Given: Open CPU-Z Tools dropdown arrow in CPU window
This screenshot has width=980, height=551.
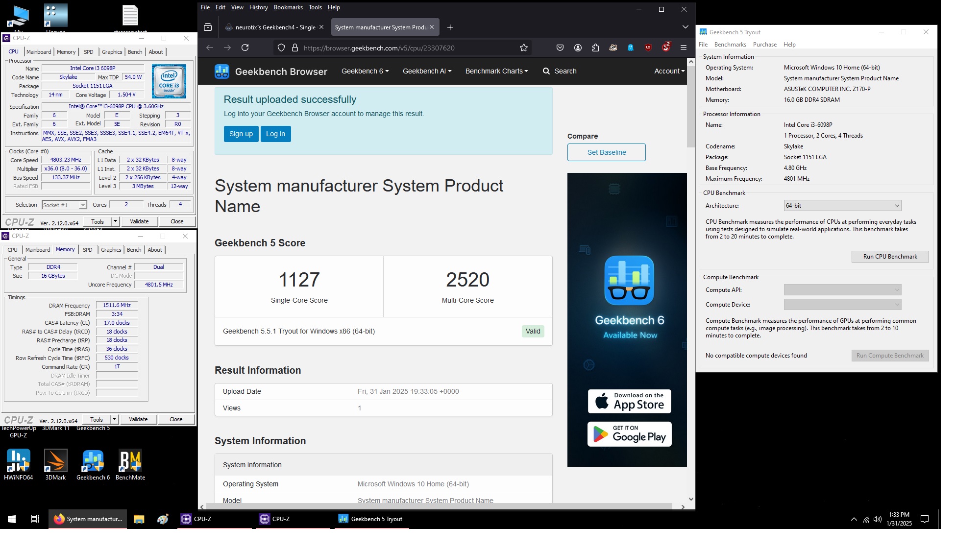Looking at the screenshot, I should [x=115, y=221].
